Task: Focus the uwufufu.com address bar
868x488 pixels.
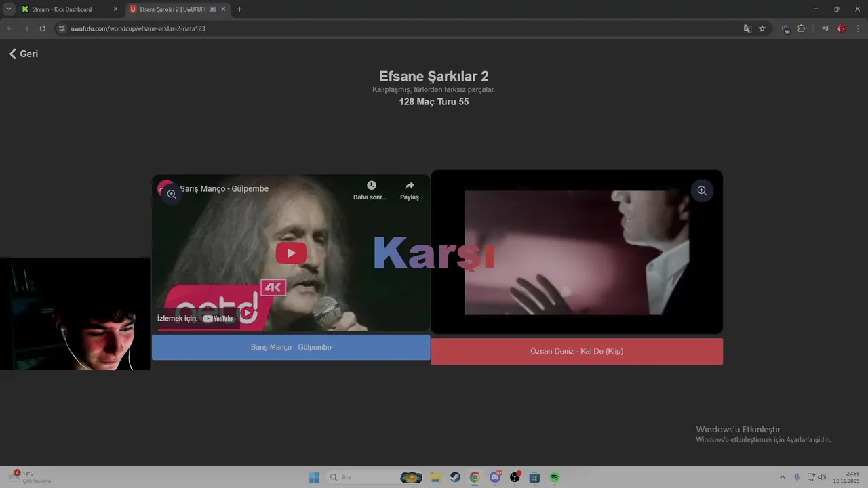Action: pyautogui.click(x=400, y=28)
